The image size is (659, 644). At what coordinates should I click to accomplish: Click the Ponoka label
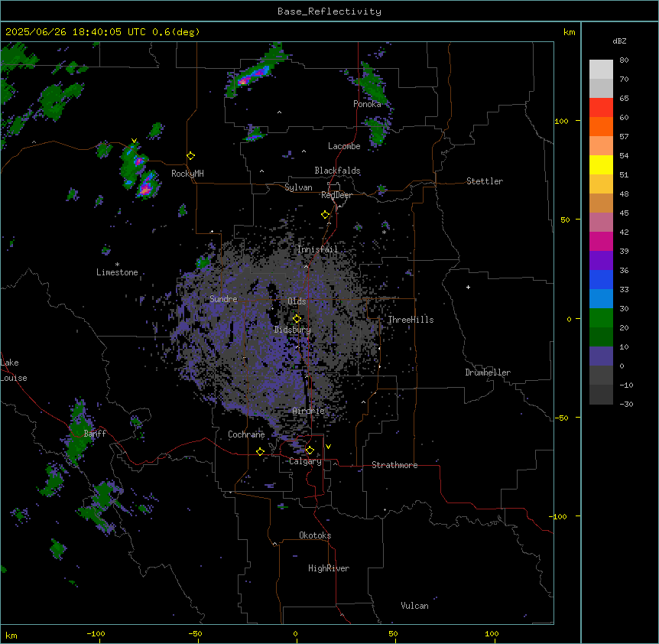point(367,104)
